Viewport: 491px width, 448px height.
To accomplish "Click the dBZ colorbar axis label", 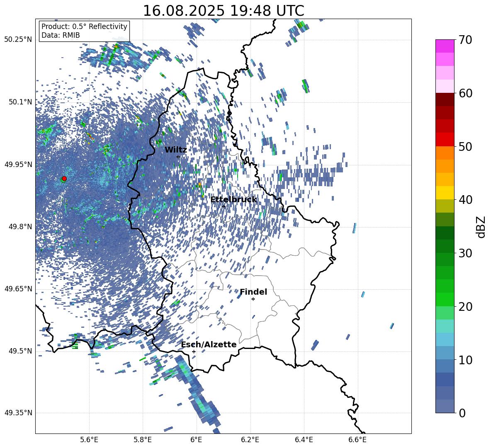I will click(x=481, y=227).
